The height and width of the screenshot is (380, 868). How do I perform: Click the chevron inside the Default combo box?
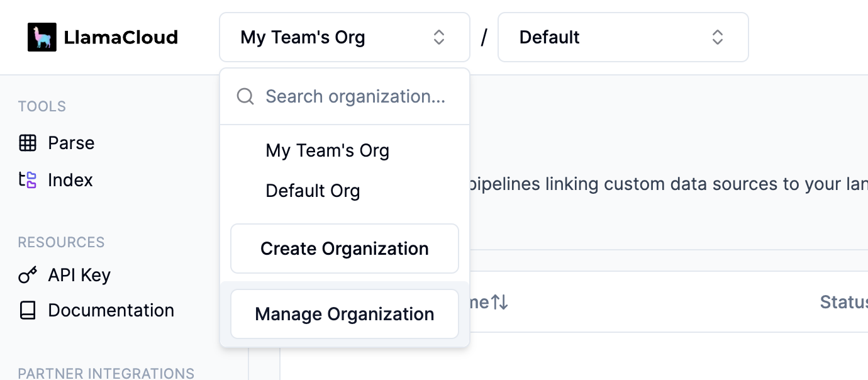(x=717, y=37)
